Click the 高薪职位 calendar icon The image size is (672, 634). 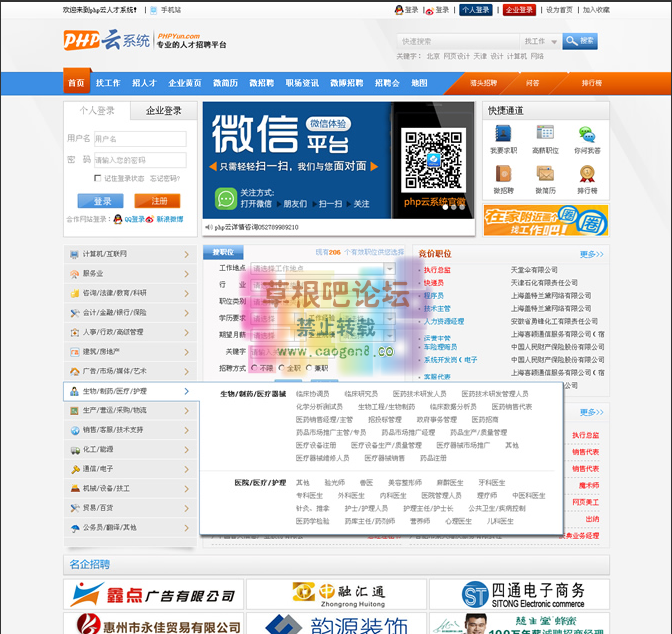545,133
